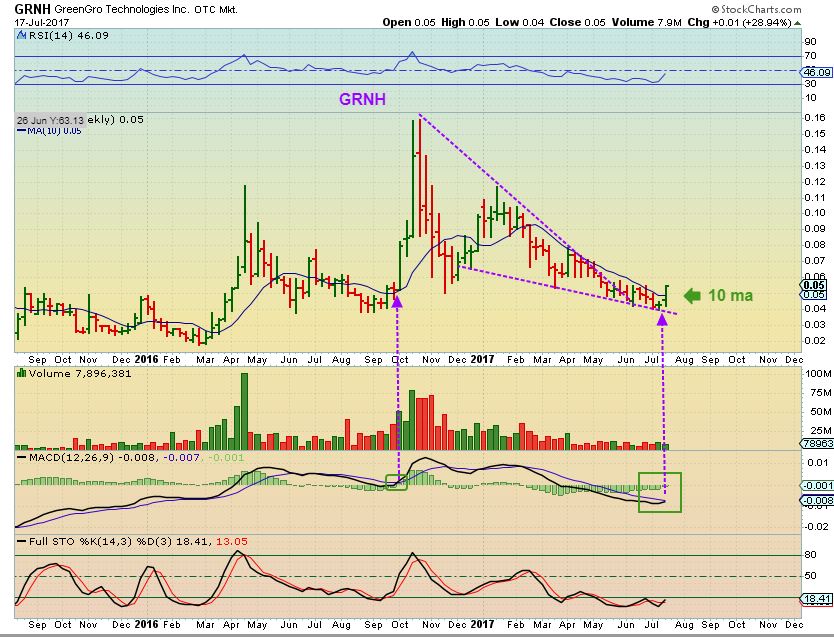Click the Chg +0.01 (+28.94%) value
The image size is (834, 637).
739,22
